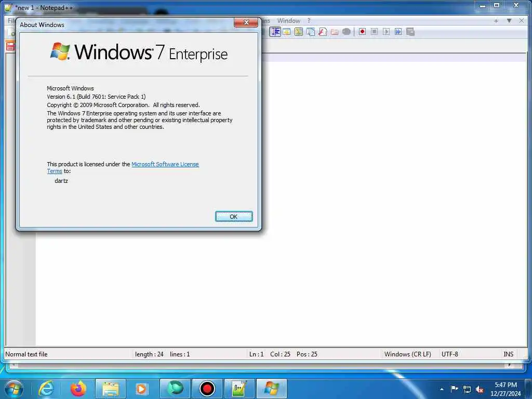
Task: Click the red unsaved icon on document tab
Action: click(10, 46)
